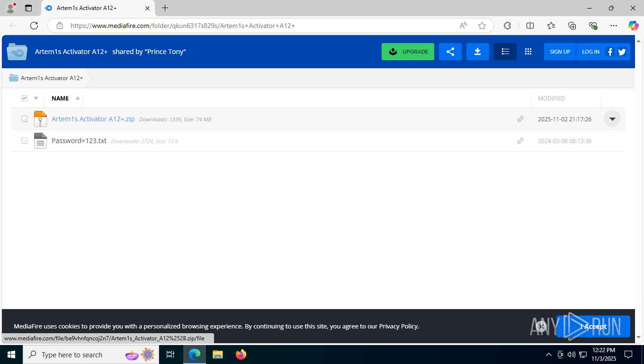Switch to list view
This screenshot has height=364, width=644.
tap(505, 52)
